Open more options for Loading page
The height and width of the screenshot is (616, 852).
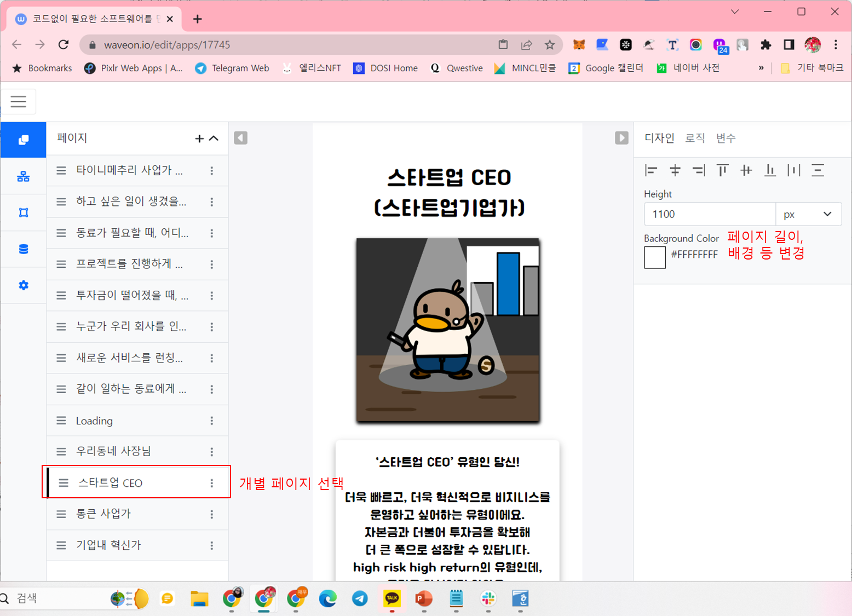(212, 421)
